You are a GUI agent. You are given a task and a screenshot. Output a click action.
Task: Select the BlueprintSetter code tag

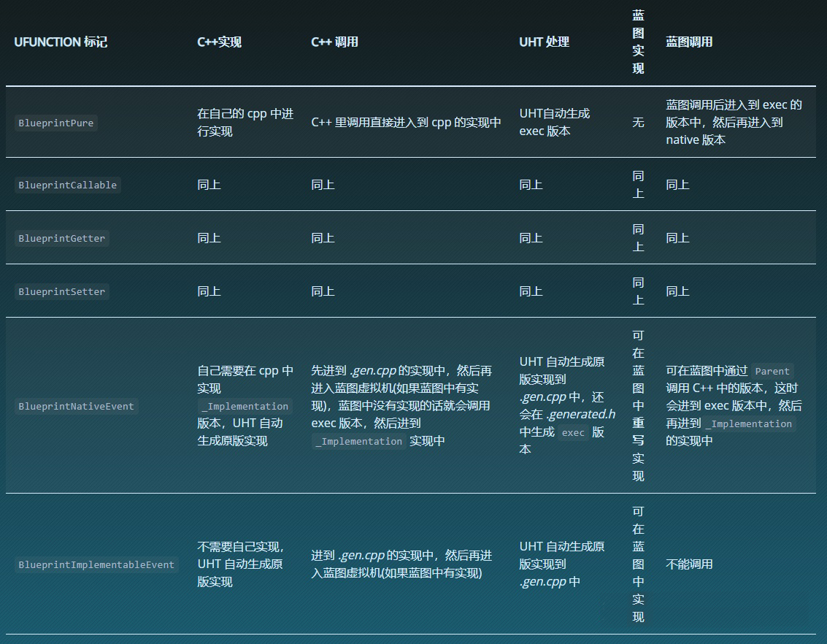61,291
